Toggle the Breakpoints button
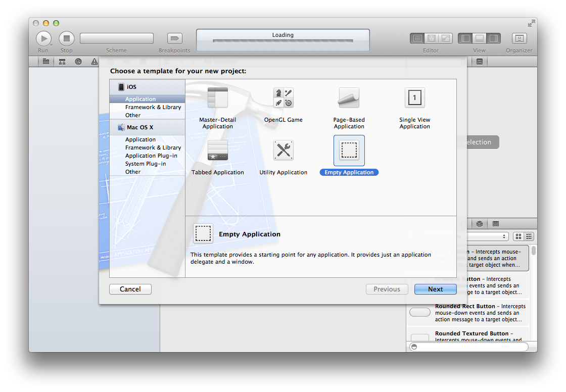Viewport: 566px width, 392px height. (x=174, y=38)
